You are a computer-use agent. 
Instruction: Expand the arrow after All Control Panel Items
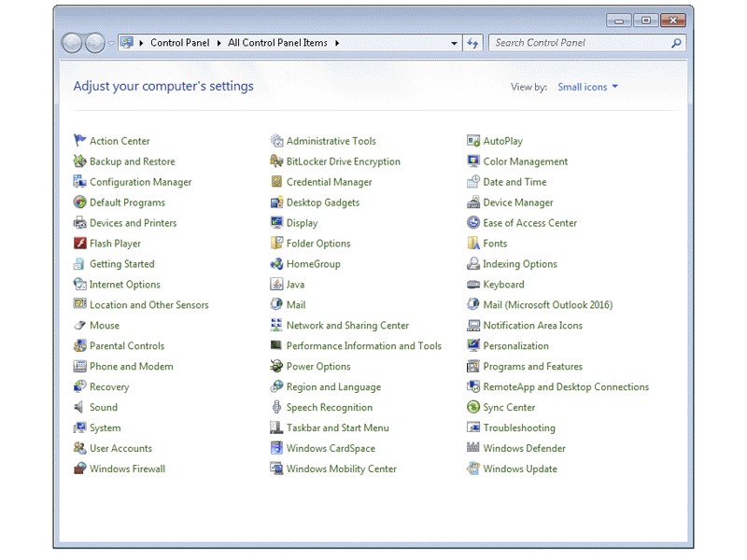[x=337, y=43]
